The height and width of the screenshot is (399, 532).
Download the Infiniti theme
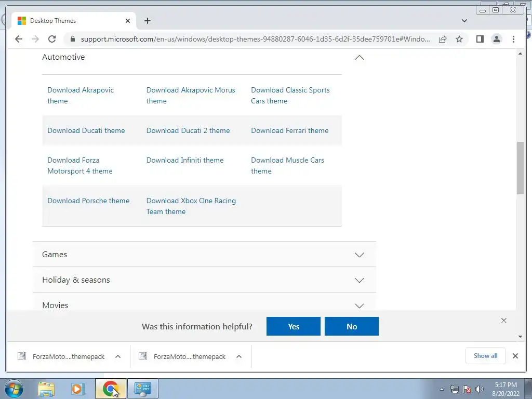(x=185, y=160)
